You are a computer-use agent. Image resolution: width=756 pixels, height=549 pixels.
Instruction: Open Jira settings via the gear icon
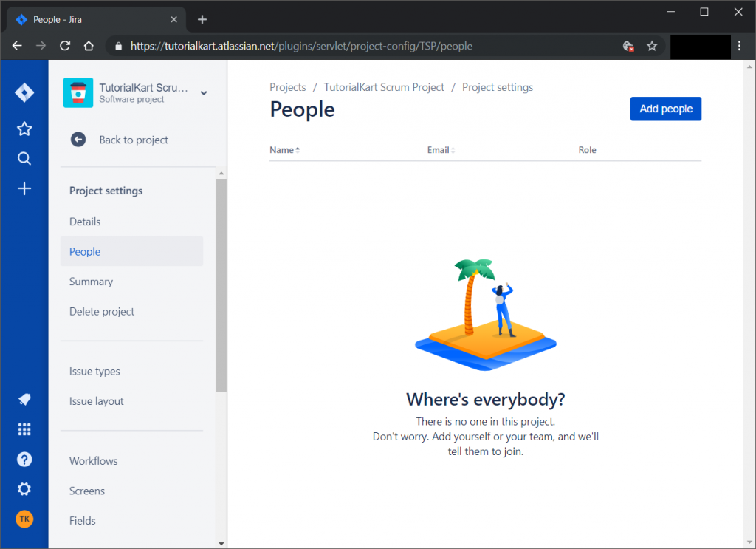24,488
